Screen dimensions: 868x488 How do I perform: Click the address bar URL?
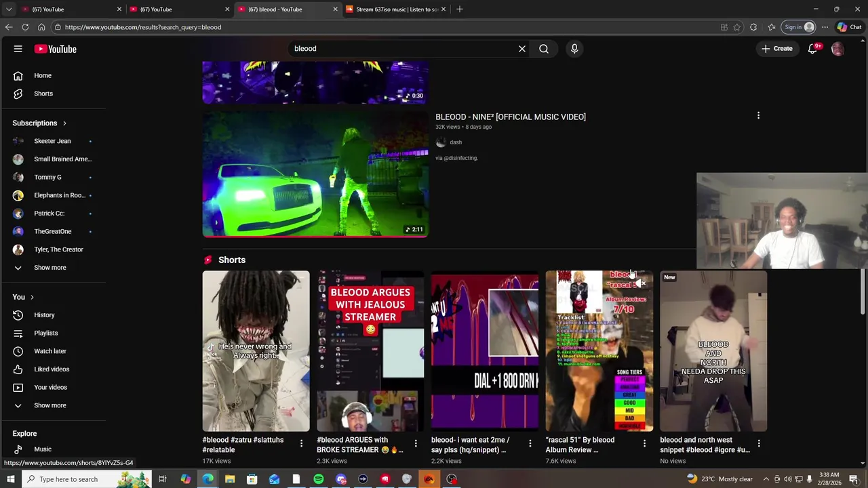(x=143, y=27)
